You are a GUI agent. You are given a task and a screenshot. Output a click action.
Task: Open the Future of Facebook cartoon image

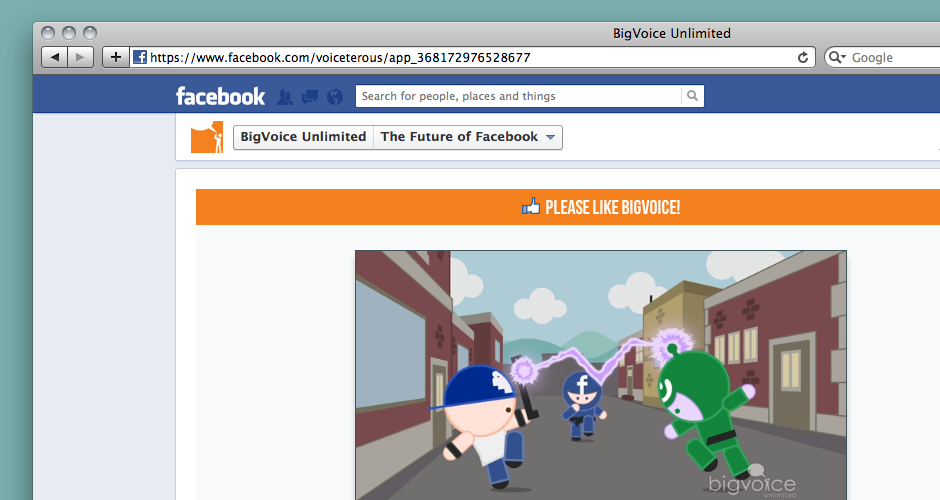[601, 375]
